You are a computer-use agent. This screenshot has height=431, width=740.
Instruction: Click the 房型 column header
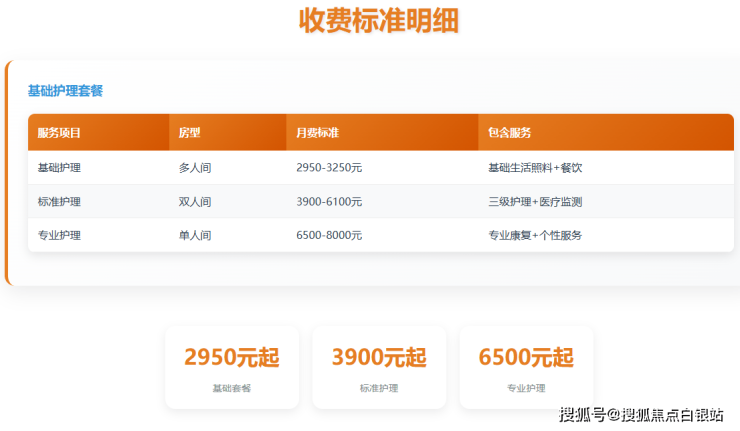click(190, 133)
